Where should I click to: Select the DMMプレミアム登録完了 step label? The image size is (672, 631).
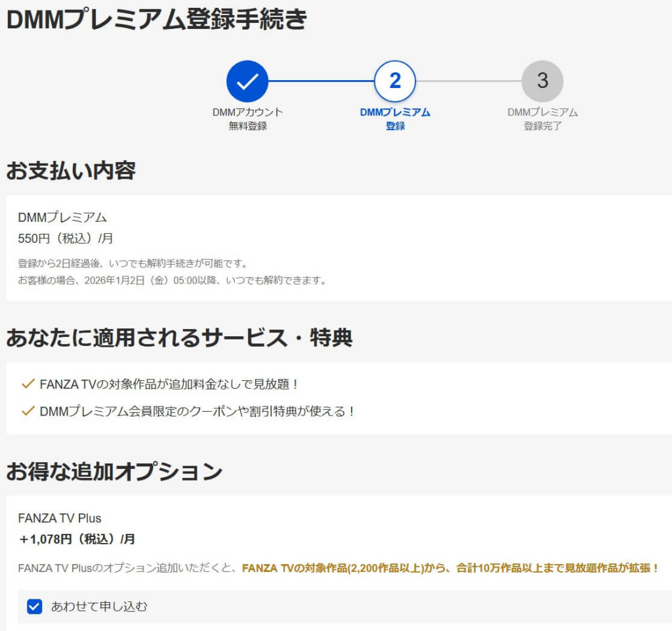[x=542, y=119]
